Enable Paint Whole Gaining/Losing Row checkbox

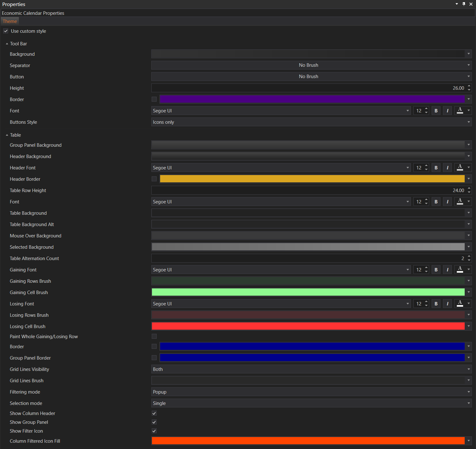pyautogui.click(x=154, y=337)
